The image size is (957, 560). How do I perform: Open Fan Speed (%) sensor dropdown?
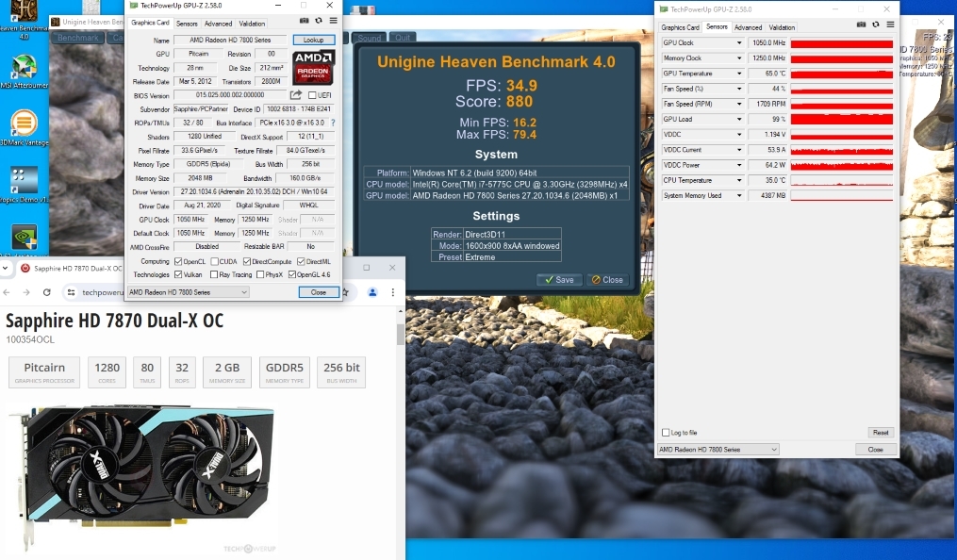click(739, 89)
